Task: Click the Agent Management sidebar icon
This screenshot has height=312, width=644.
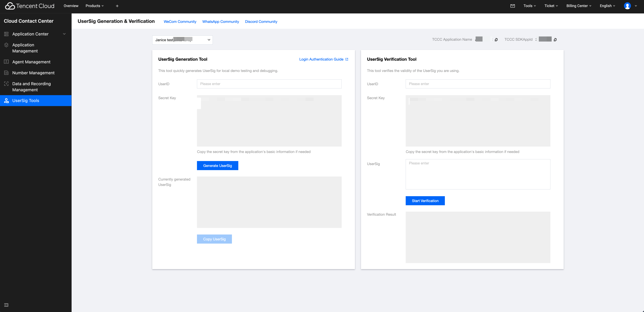Action: tap(6, 62)
